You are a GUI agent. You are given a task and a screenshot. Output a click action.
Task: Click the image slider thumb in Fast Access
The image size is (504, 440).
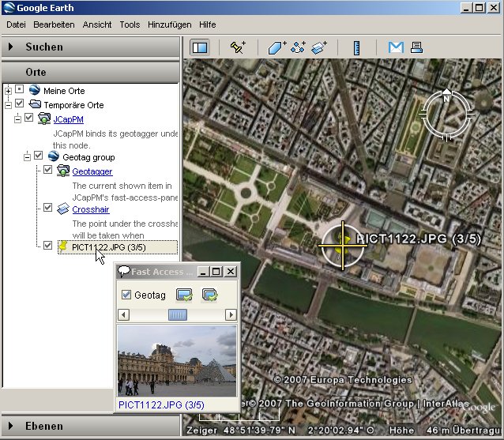click(x=178, y=314)
